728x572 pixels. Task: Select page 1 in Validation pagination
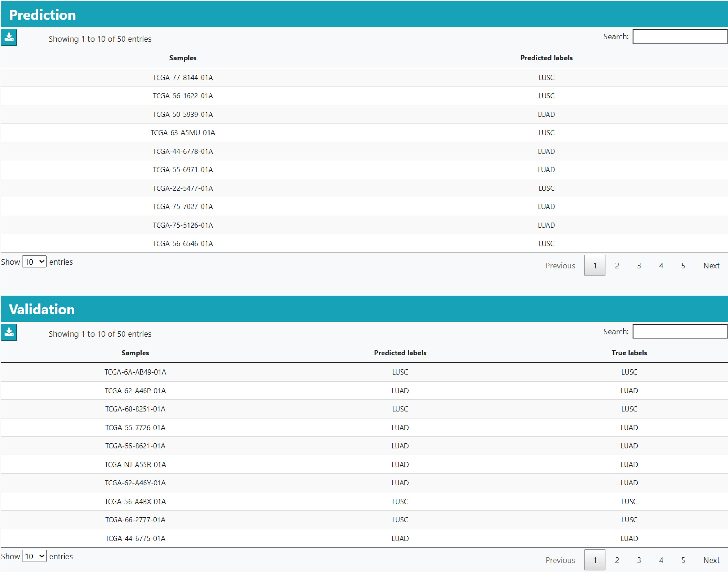click(x=594, y=560)
